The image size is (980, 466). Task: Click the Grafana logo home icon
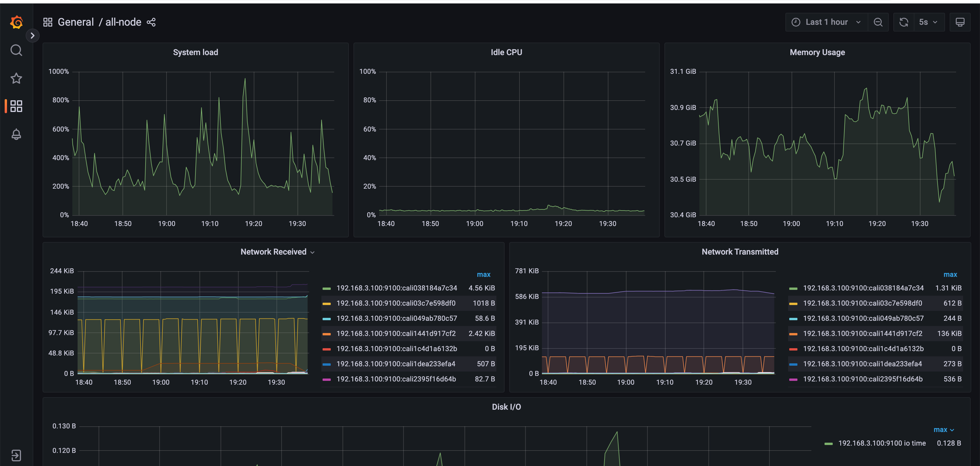click(x=16, y=22)
